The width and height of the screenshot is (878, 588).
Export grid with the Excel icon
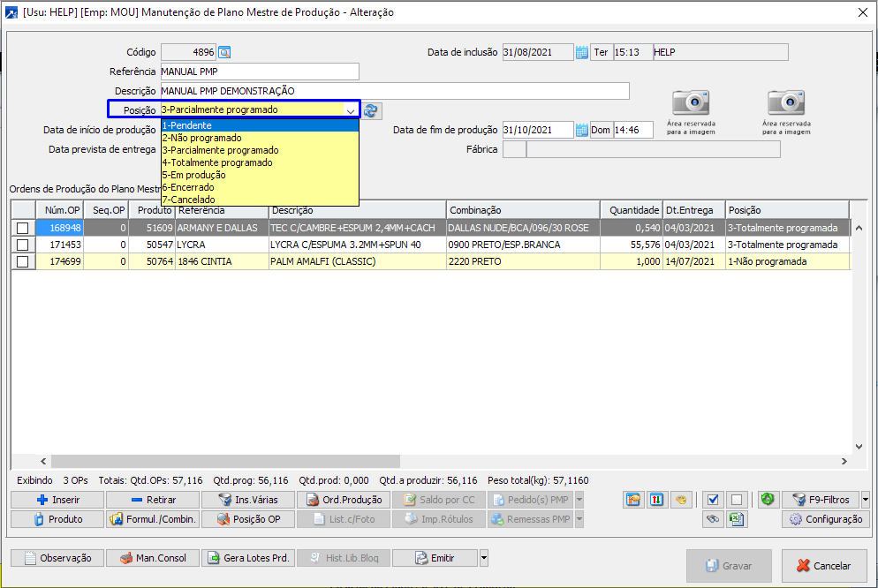[737, 519]
